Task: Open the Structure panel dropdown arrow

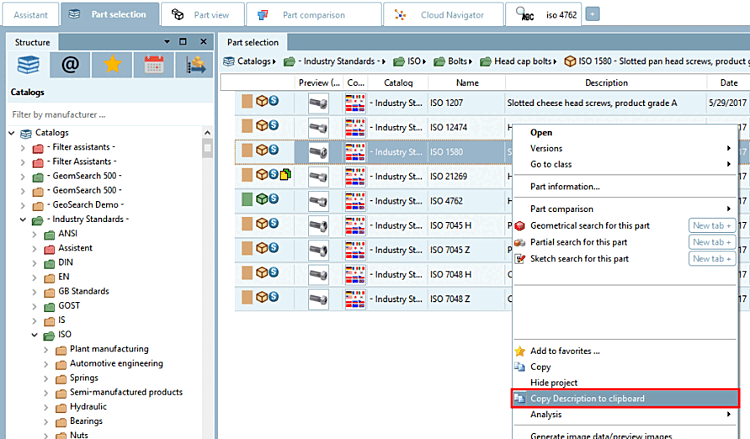Action: (167, 42)
